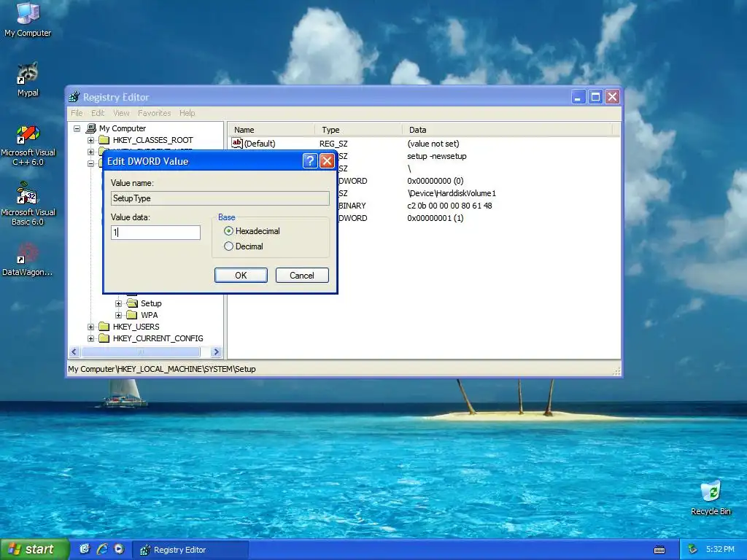Launch the Mypal browser shortcut

[x=28, y=79]
